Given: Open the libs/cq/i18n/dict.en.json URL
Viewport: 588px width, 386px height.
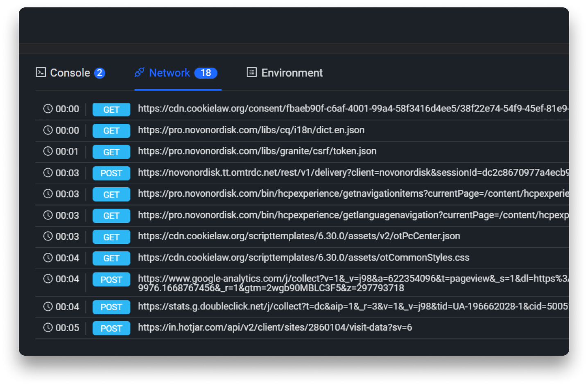Looking at the screenshot, I should point(251,130).
